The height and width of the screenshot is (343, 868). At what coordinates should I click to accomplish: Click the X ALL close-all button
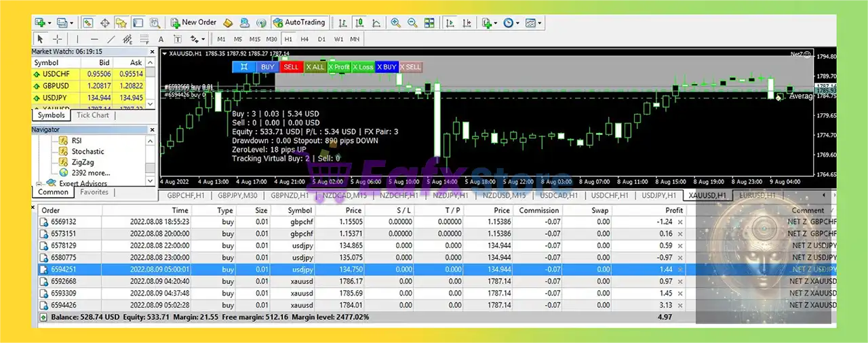pyautogui.click(x=315, y=67)
